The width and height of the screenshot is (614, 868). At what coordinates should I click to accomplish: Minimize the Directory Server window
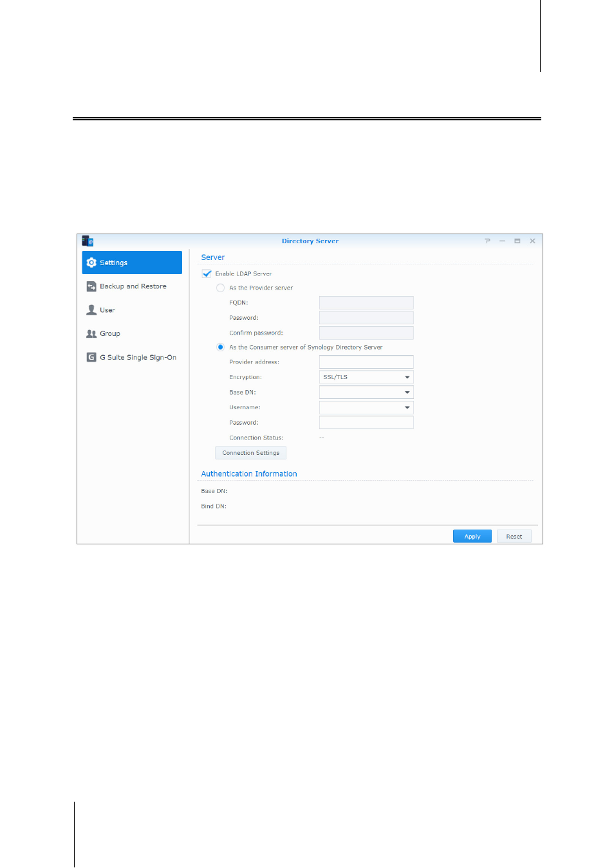click(502, 241)
